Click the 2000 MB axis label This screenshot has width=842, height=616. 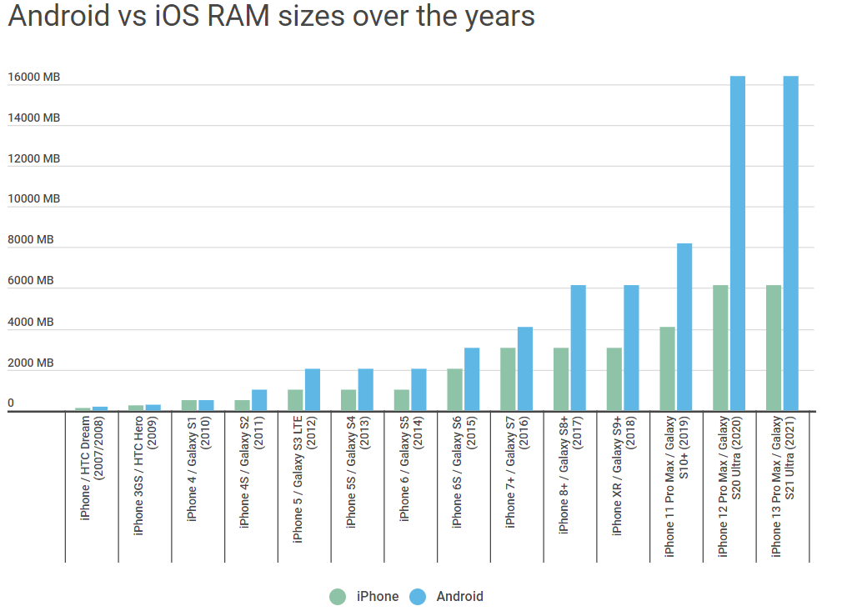click(31, 363)
